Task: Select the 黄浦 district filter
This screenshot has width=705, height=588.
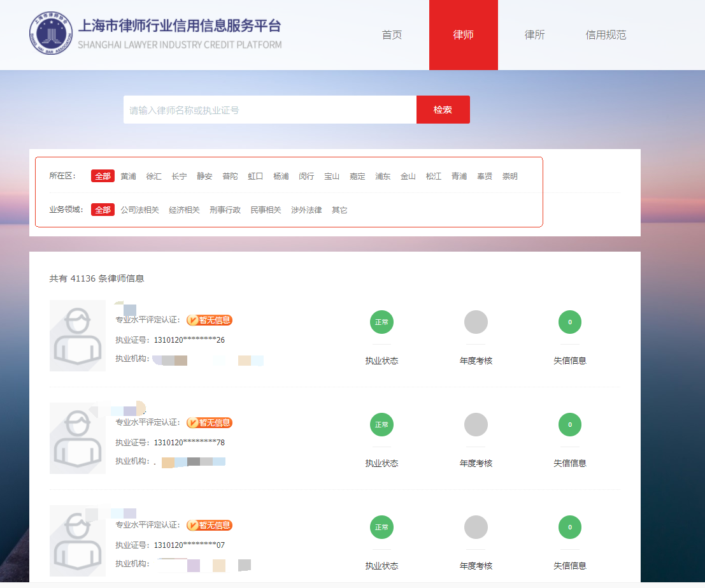Action: click(x=128, y=176)
